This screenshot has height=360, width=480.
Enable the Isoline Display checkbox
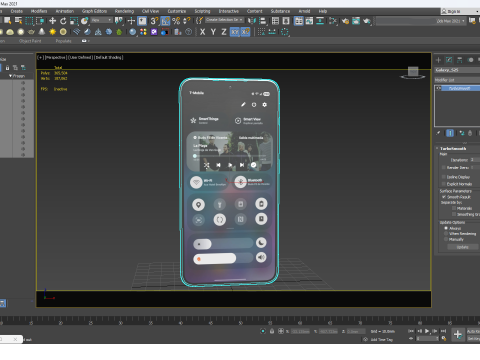444,177
